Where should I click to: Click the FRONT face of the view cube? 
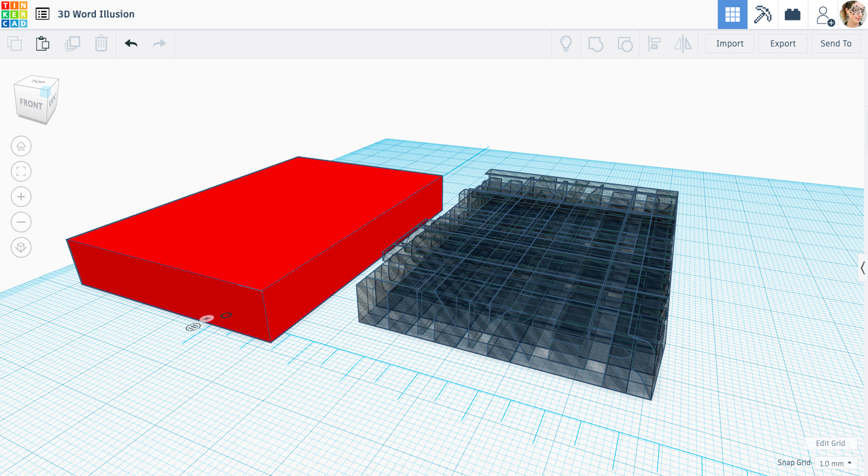pos(31,104)
